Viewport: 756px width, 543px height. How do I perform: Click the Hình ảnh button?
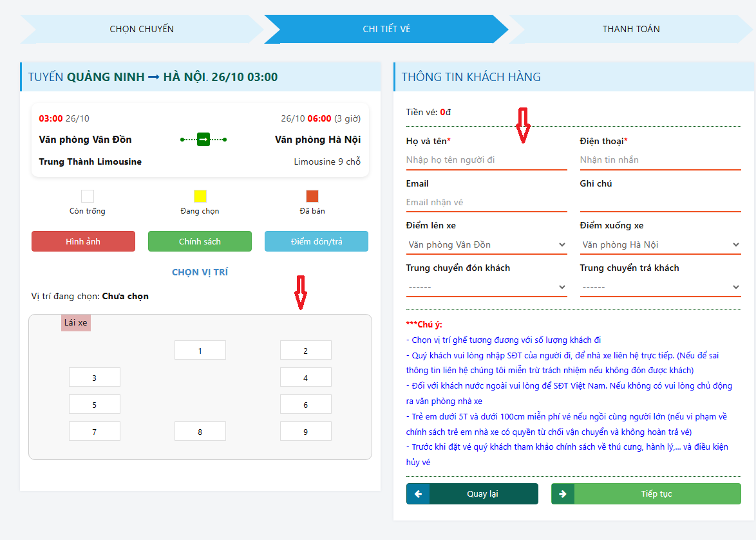click(x=83, y=241)
